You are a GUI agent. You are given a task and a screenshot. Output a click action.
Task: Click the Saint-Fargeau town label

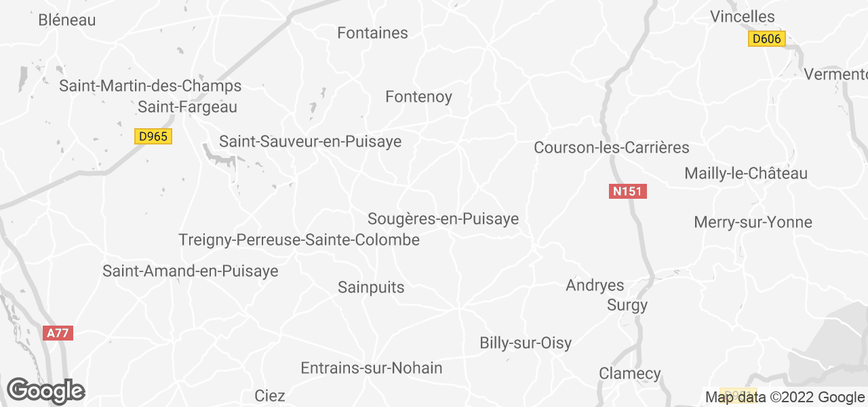(187, 106)
